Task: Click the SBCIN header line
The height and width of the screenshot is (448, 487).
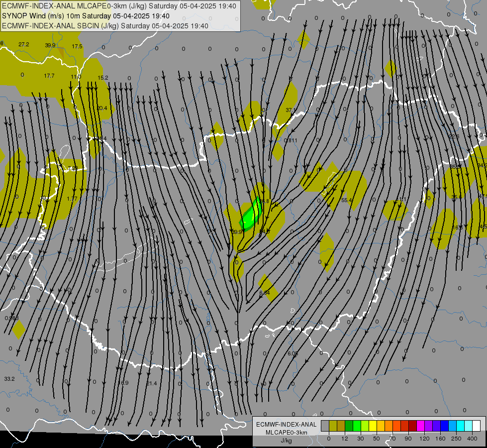Action: (x=105, y=26)
